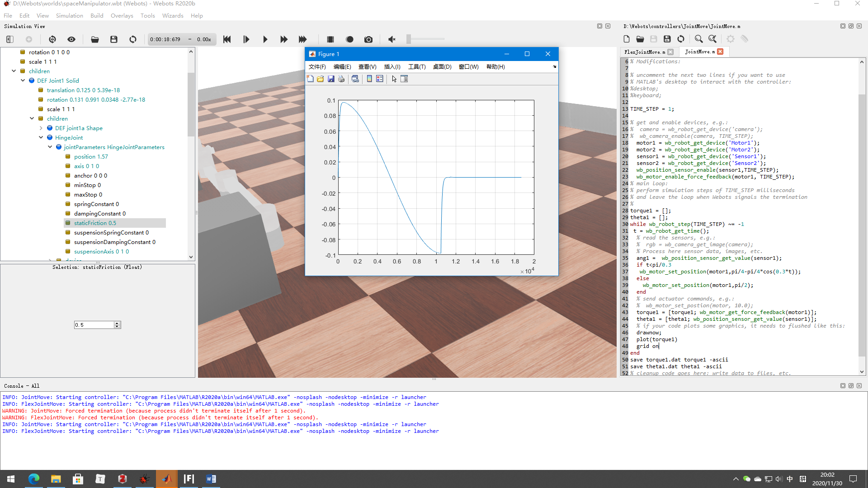Toggle the scene tree sidebar visibility
The height and width of the screenshot is (488, 868).
pos(10,39)
